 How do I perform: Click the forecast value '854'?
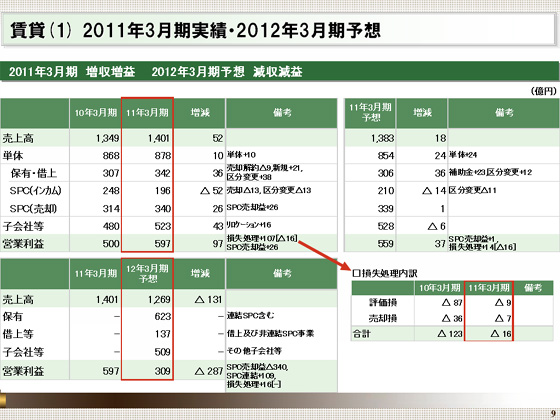[x=386, y=156]
